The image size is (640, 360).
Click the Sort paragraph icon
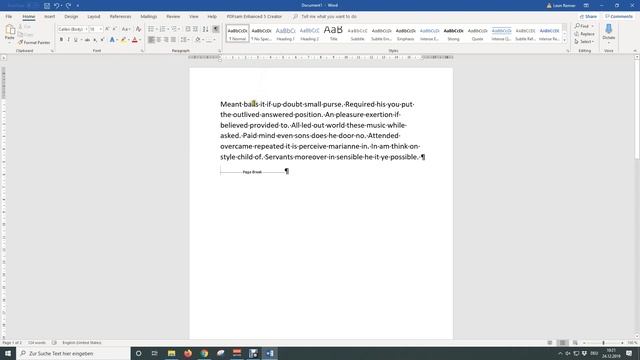pos(205,29)
